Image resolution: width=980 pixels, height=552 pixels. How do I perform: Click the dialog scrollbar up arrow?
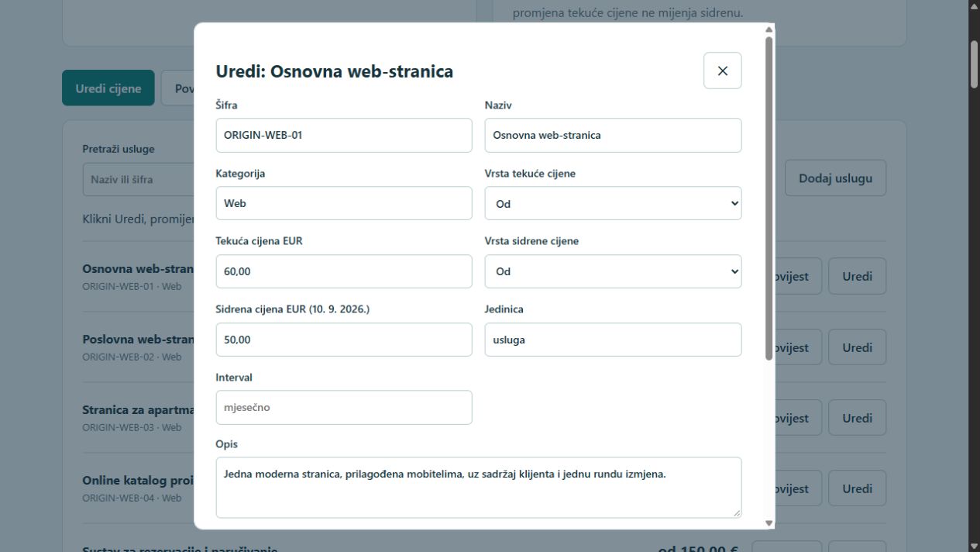pyautogui.click(x=769, y=29)
